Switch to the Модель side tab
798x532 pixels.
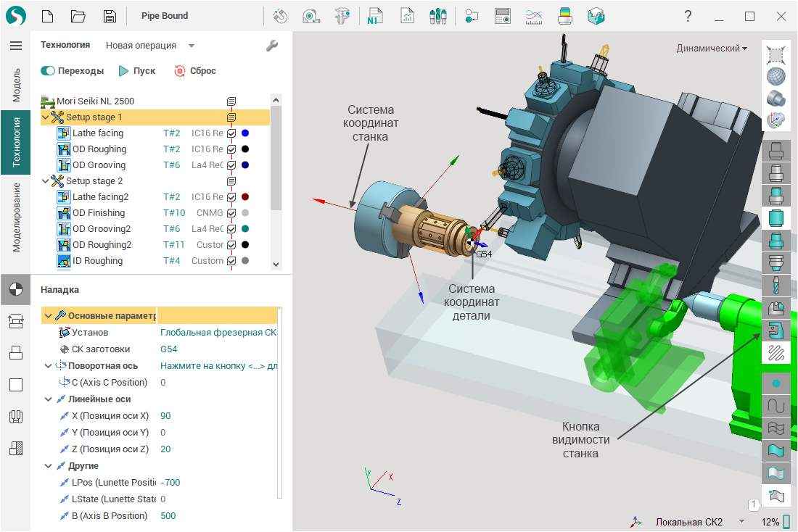click(x=16, y=85)
